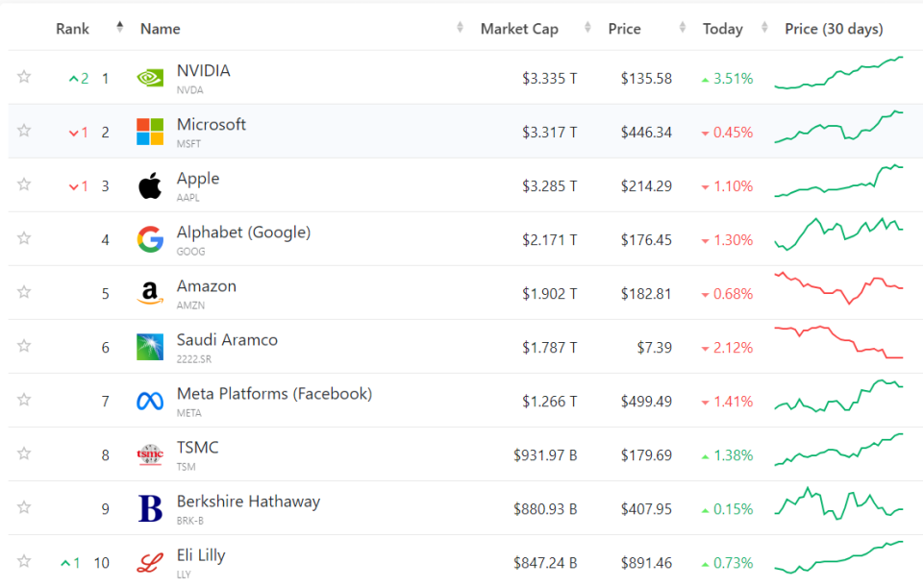The width and height of the screenshot is (923, 588).
Task: Toggle the favorite star for Amazon
Action: 24,292
